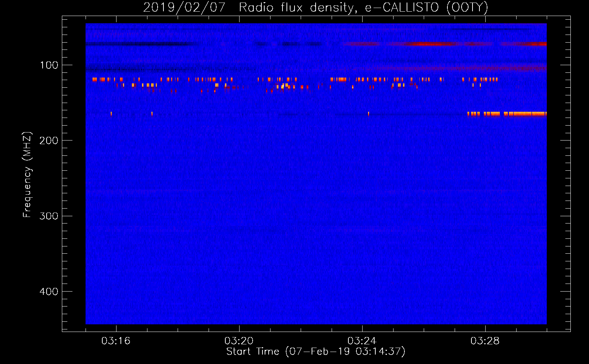Viewport: 589px width, 364px height.
Task: Click the 400 MHz frequency tick label
Action: (49, 292)
